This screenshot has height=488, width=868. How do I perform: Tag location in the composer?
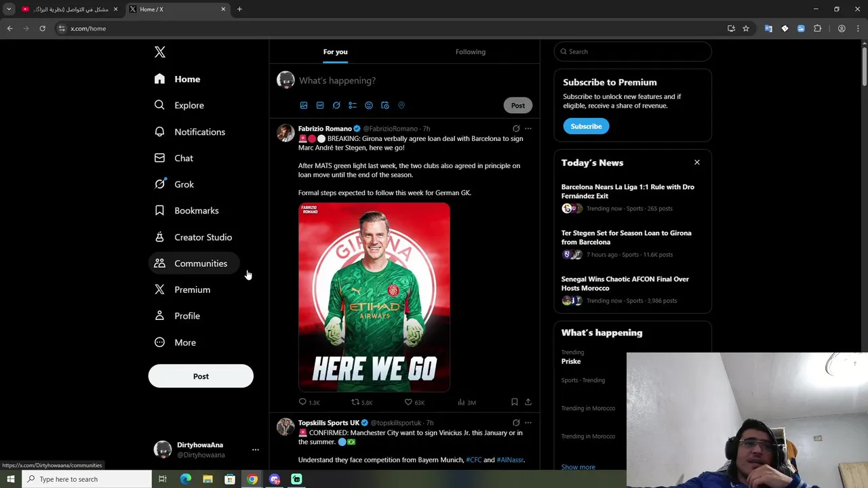pos(401,106)
